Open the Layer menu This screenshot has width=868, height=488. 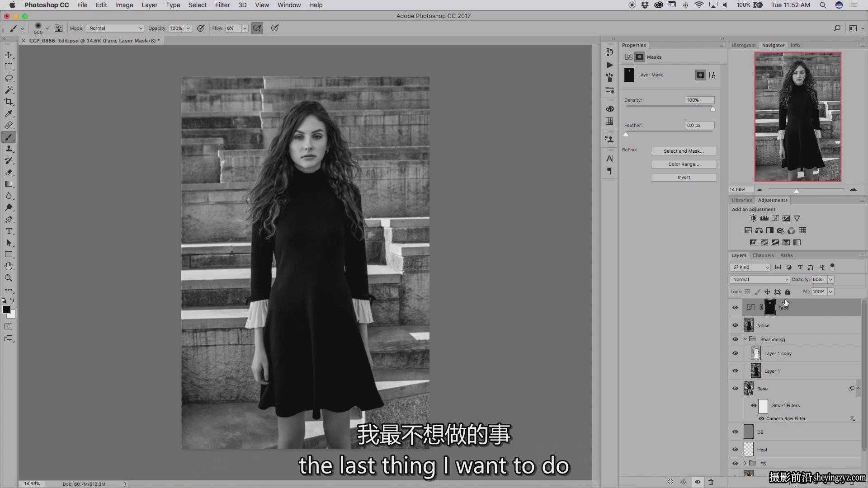149,5
